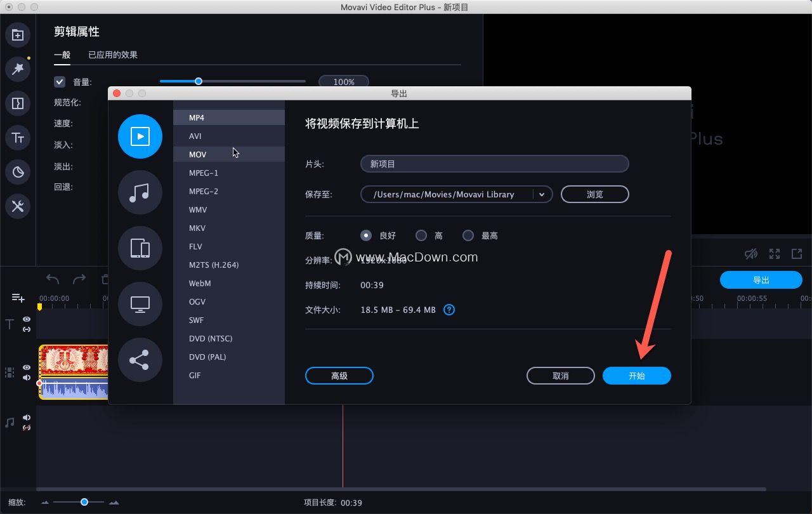Viewport: 812px width, 514px height.
Task: Click the audio track music note icon
Action: pos(10,423)
